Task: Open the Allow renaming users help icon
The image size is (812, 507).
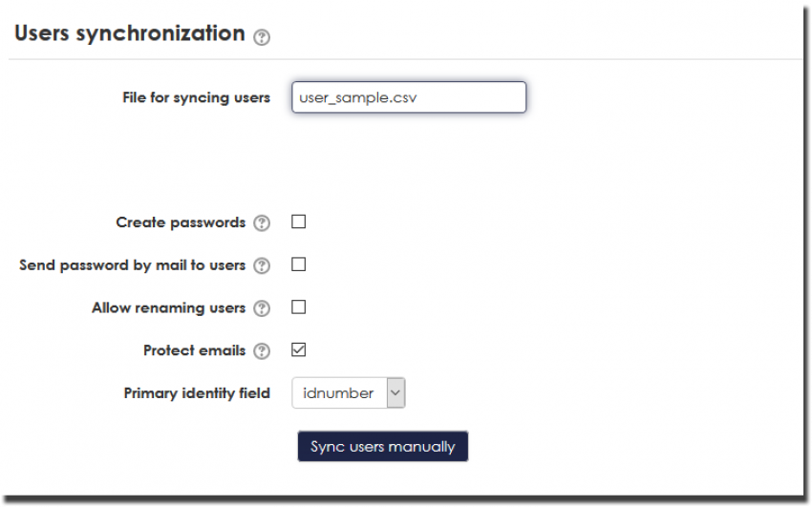Action: pos(262,308)
